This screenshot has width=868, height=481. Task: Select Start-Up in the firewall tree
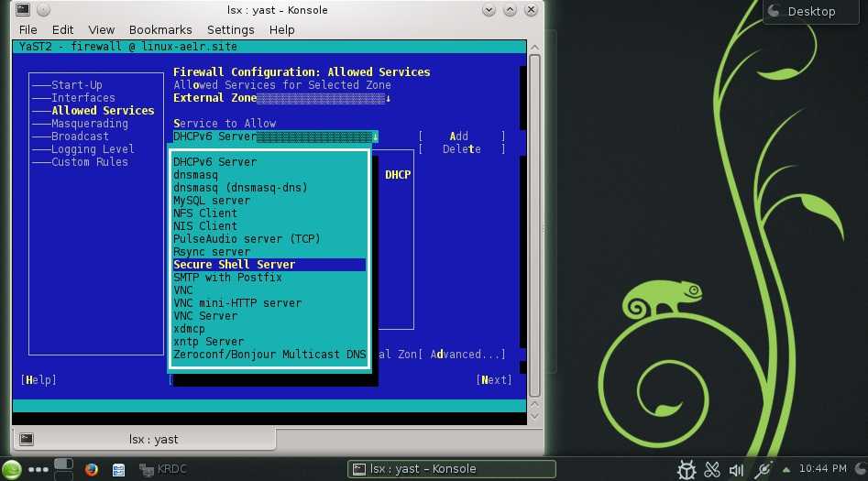76,84
